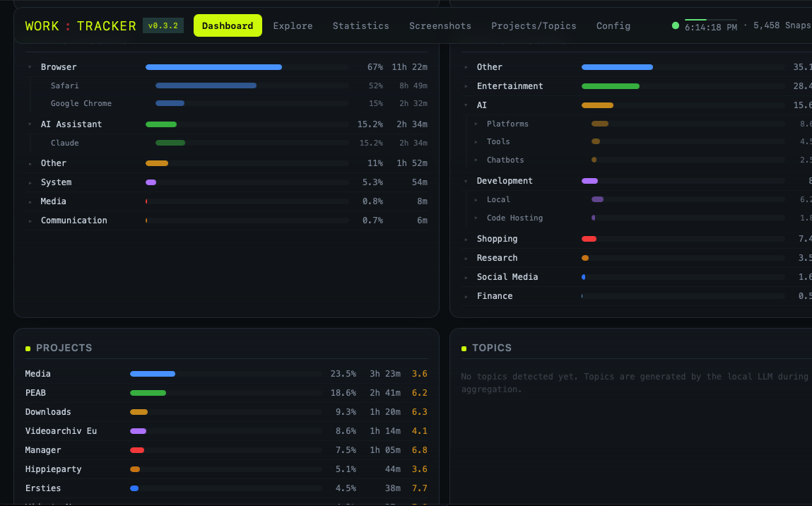Open the Statistics tab
812x506 pixels.
[360, 26]
